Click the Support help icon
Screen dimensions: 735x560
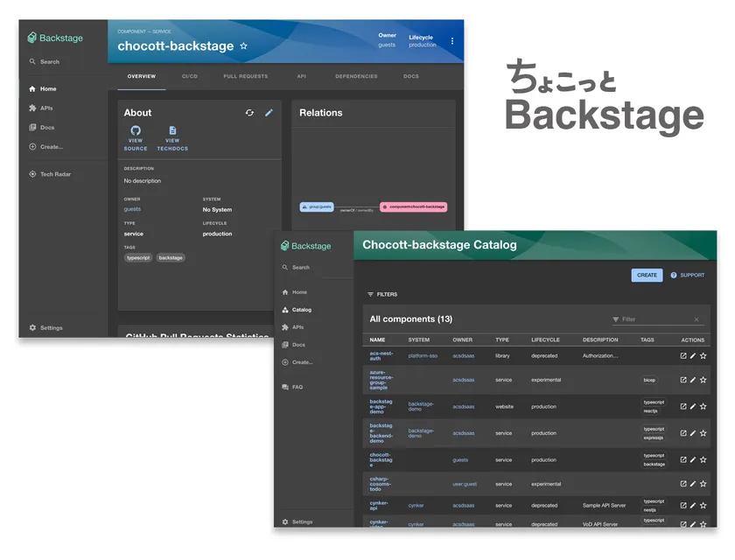click(674, 275)
